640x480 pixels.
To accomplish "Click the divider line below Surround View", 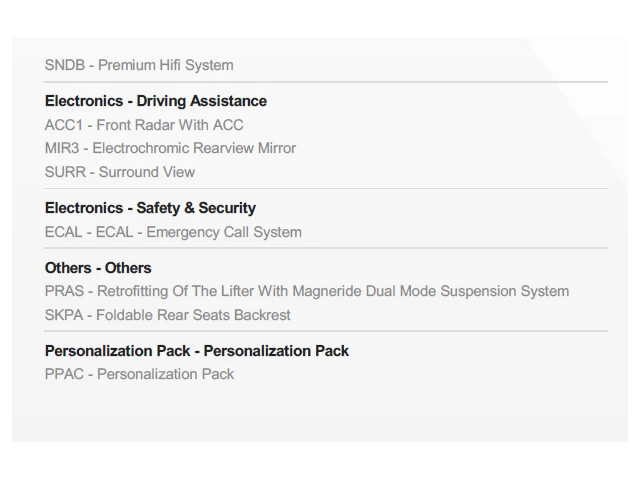I will (325, 188).
